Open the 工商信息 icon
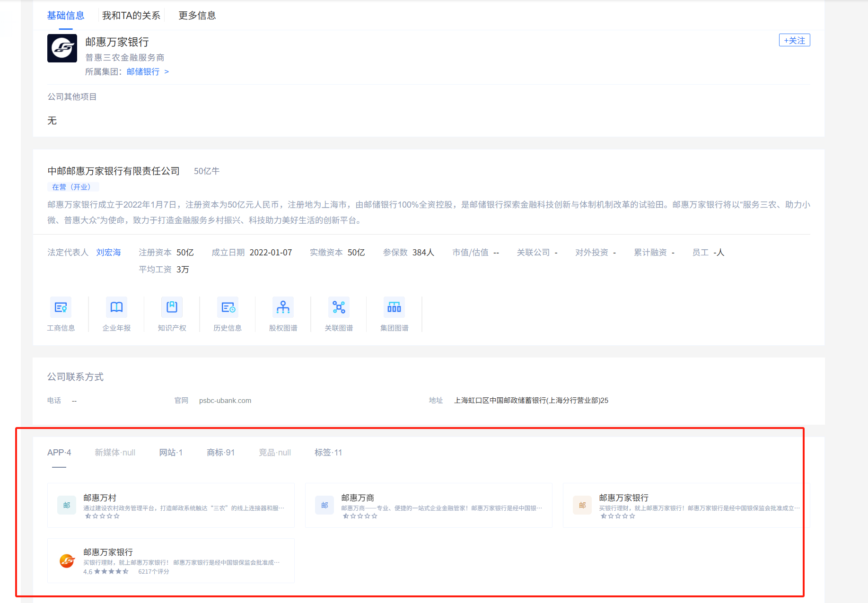 tap(61, 307)
